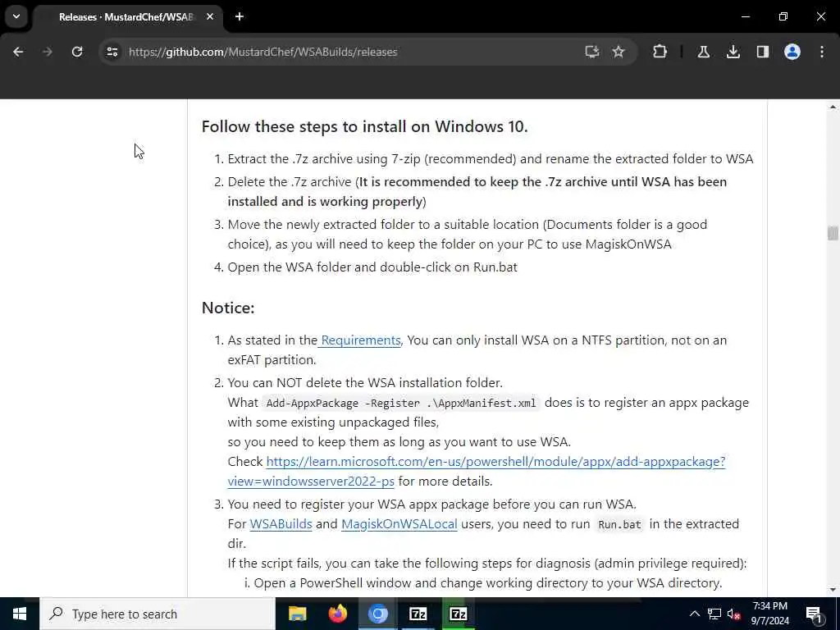Click the install app icon in address bar
The height and width of the screenshot is (630, 840).
(x=592, y=52)
